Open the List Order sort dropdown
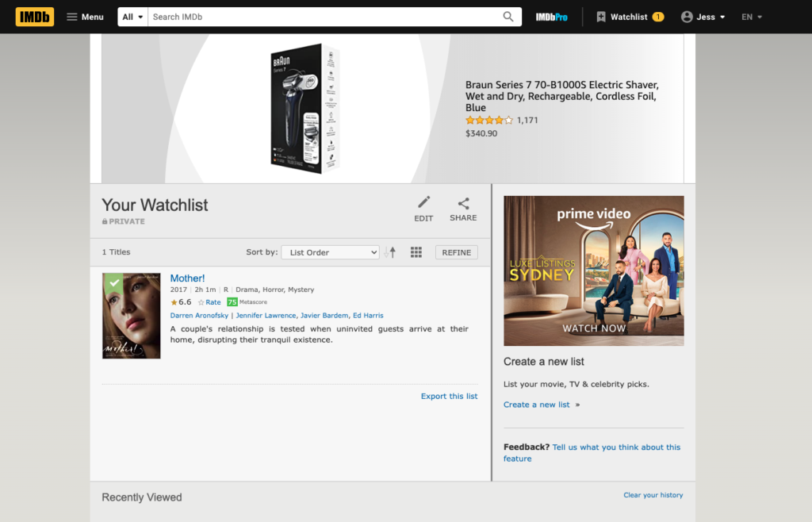Image resolution: width=812 pixels, height=522 pixels. click(330, 251)
